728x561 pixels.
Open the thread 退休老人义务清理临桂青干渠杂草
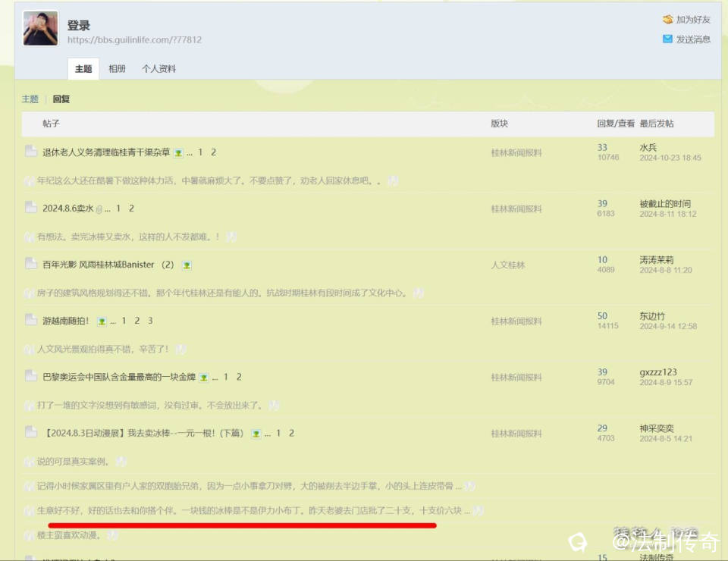(x=106, y=152)
